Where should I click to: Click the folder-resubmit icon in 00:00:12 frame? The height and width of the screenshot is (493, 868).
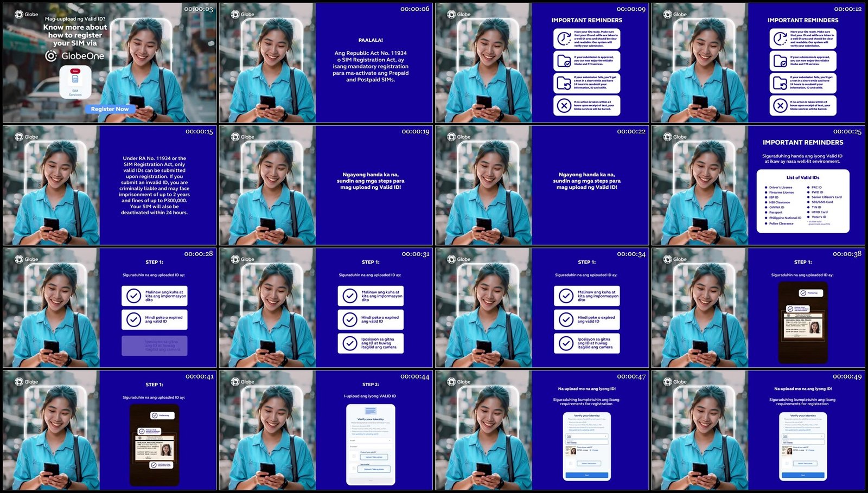tap(780, 82)
